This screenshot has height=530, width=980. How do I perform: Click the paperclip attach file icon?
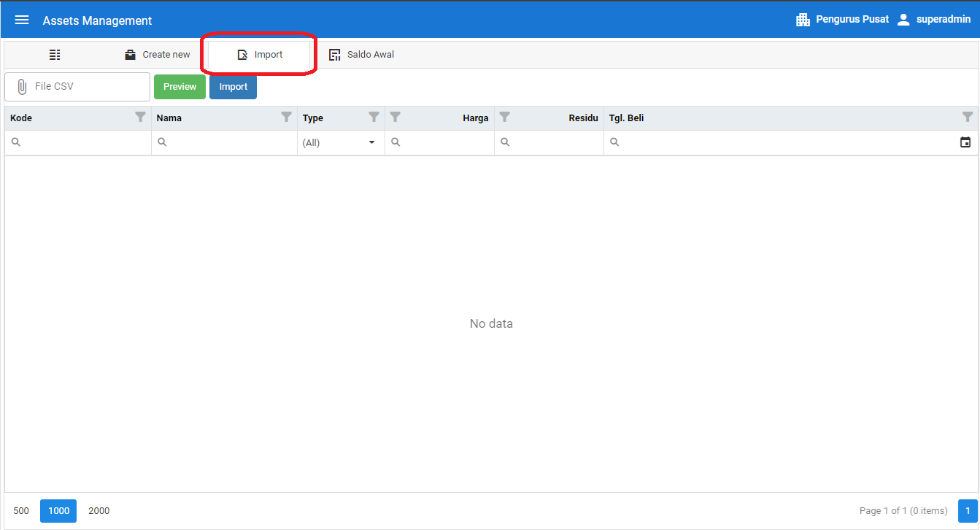(x=22, y=87)
